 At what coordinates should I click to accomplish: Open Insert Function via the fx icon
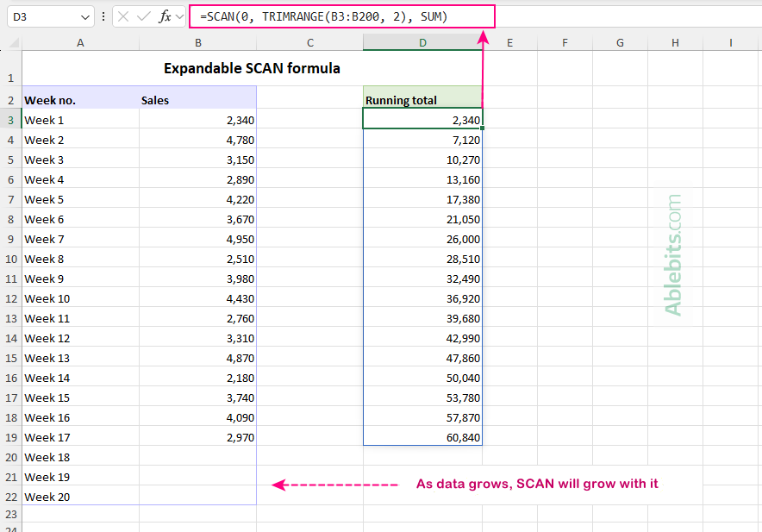coord(165,17)
